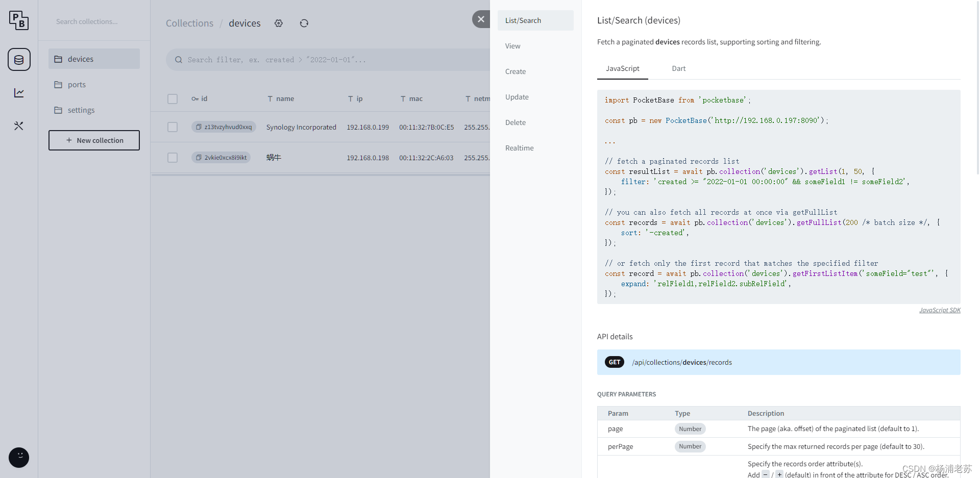Toggle the select-all records checkbox

173,99
